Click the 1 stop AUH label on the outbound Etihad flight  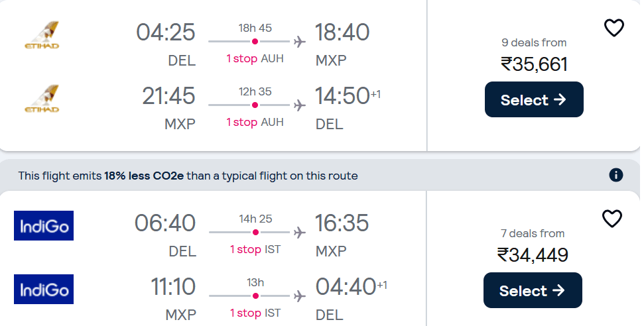255,59
